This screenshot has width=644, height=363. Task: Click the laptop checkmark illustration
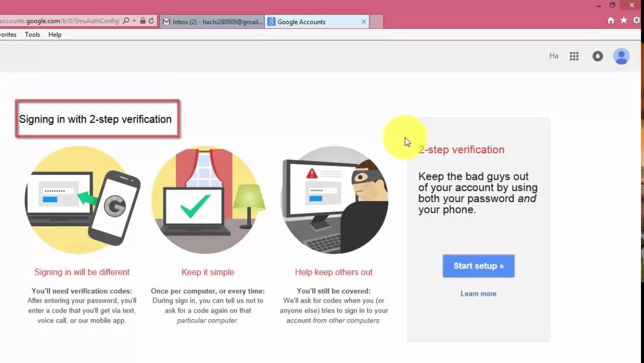tap(208, 200)
